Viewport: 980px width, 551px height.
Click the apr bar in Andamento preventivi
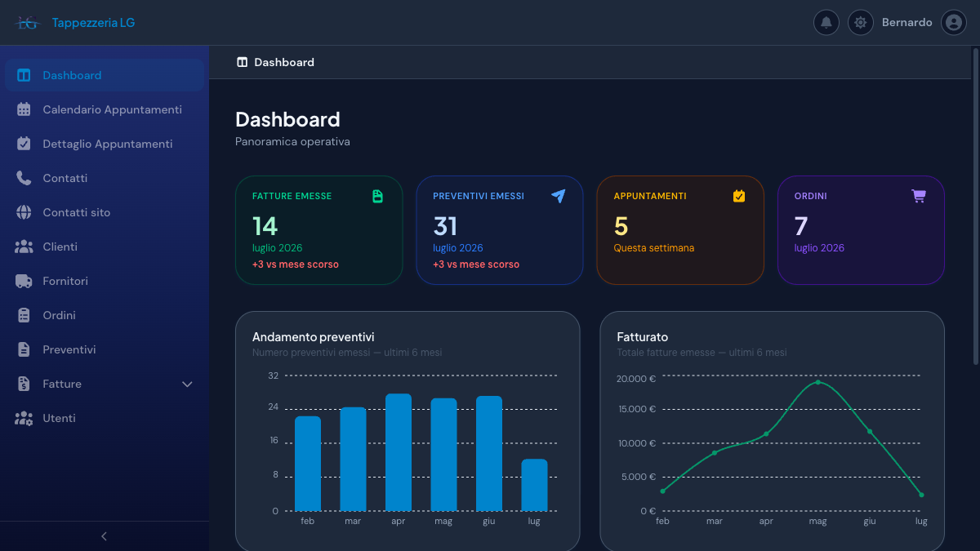tap(399, 452)
